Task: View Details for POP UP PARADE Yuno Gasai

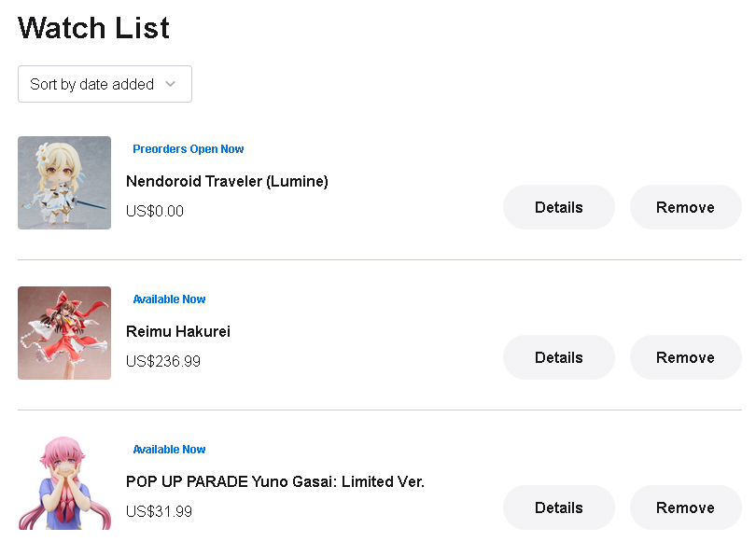Action: point(558,507)
